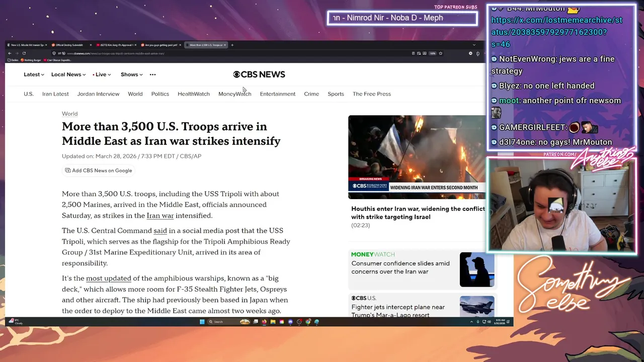Open Discord from the taskbar
Screen dimensions: 644x362
(x=290, y=322)
